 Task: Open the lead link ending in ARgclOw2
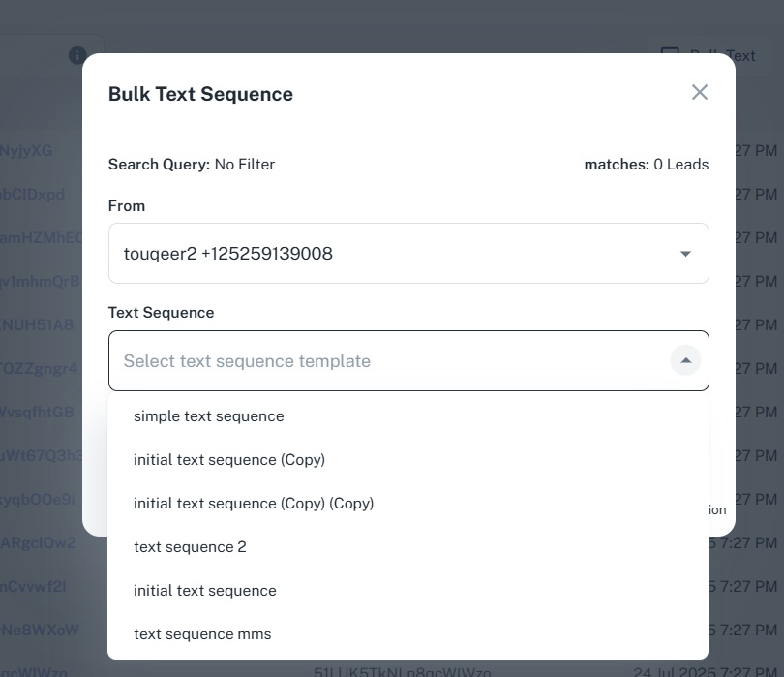37,542
